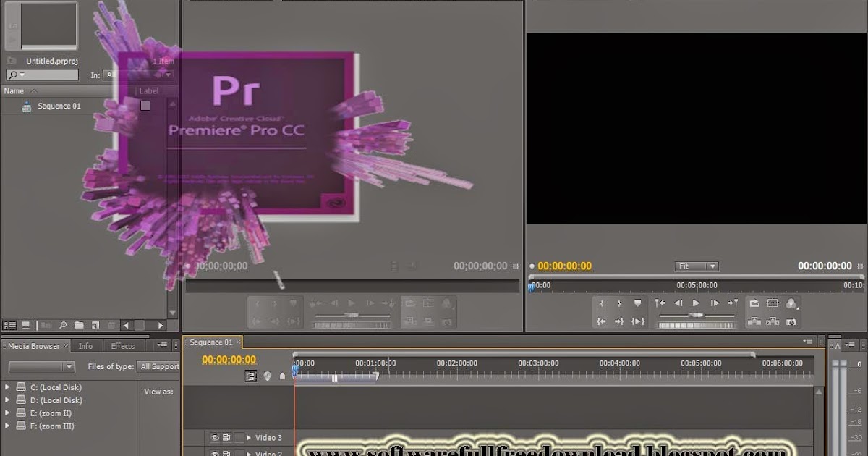Click the Program monitor playhead marker
Viewport: 868px width, 456px height.
pyautogui.click(x=530, y=287)
